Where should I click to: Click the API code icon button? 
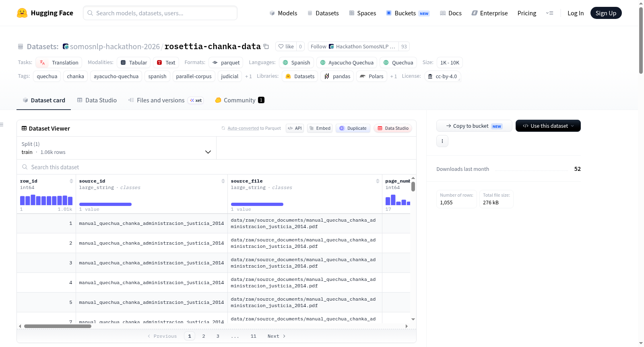(x=295, y=128)
